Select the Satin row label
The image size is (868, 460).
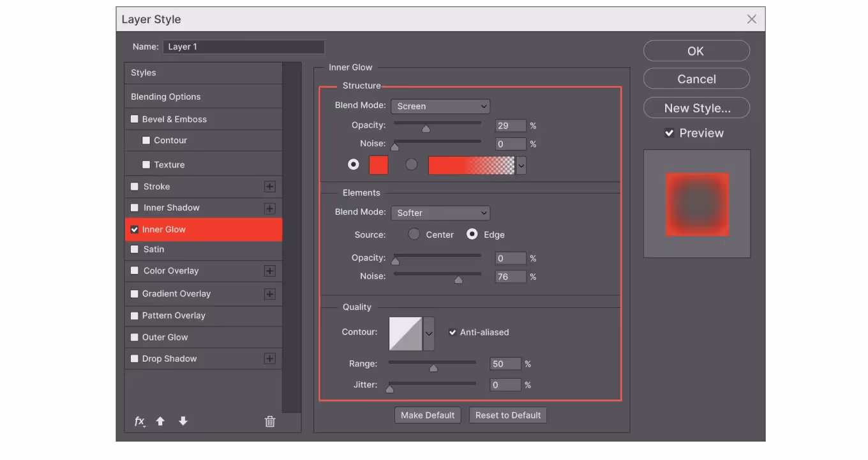tap(154, 249)
